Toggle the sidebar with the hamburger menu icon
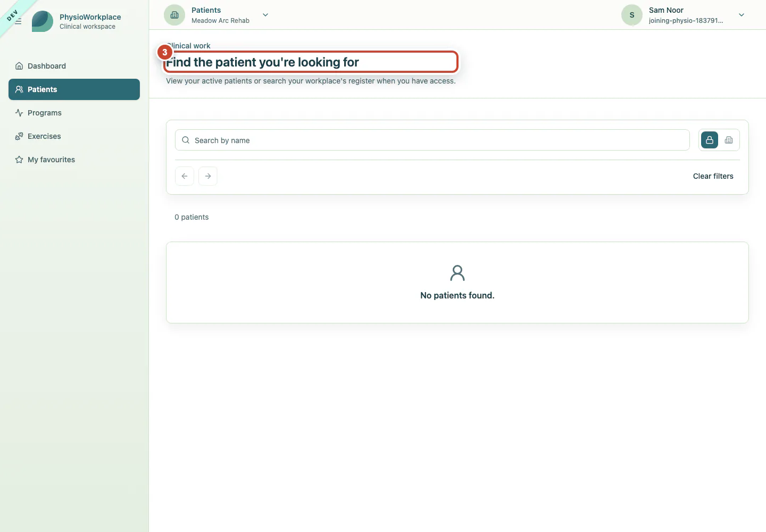 [x=18, y=21]
